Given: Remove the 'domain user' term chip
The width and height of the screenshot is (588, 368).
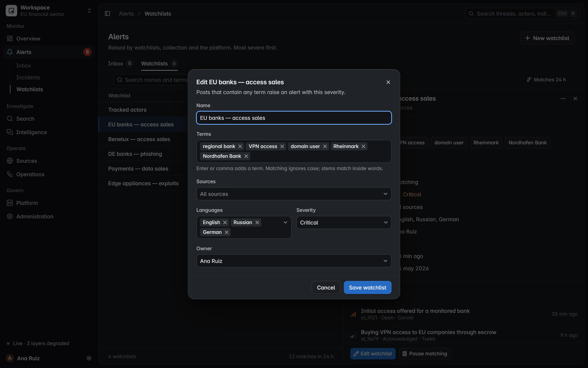Looking at the screenshot, I should click(325, 146).
